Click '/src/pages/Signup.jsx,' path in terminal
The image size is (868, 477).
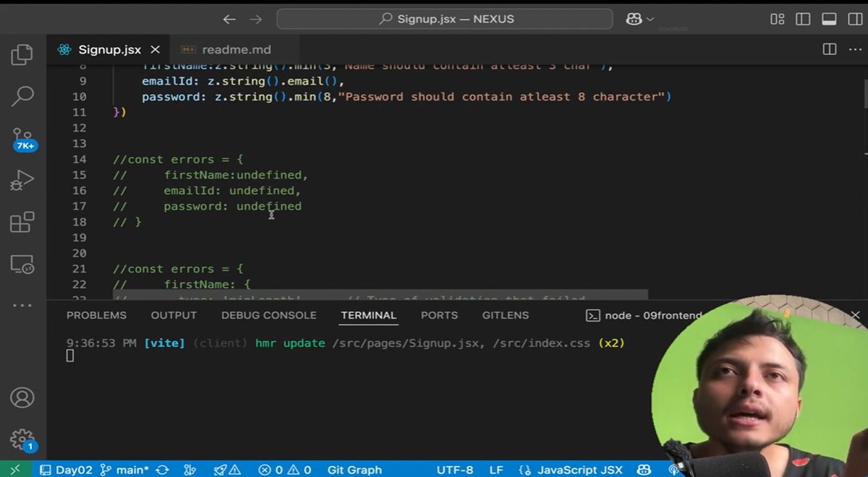click(x=407, y=343)
